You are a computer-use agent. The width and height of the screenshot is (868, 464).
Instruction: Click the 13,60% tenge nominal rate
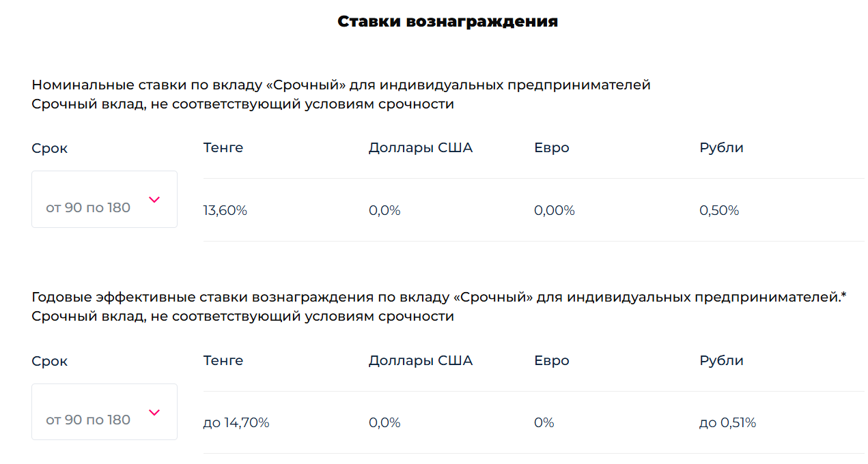pyautogui.click(x=225, y=211)
